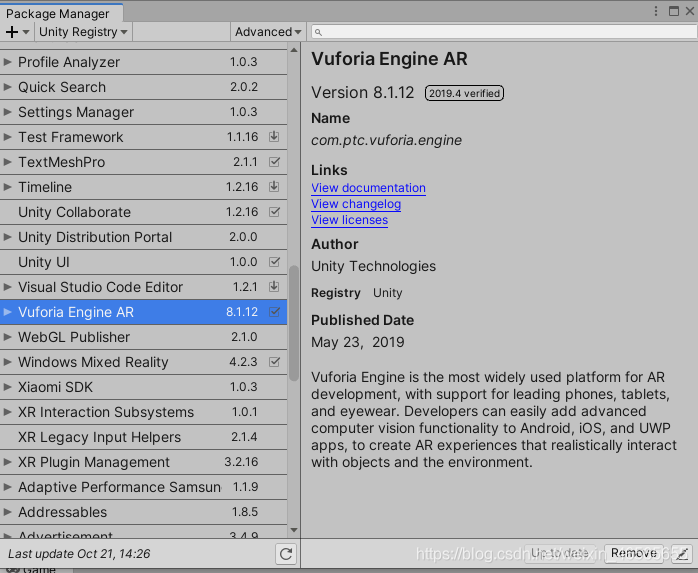Image resolution: width=698 pixels, height=573 pixels.
Task: Open the View documentation link
Action: 368,188
